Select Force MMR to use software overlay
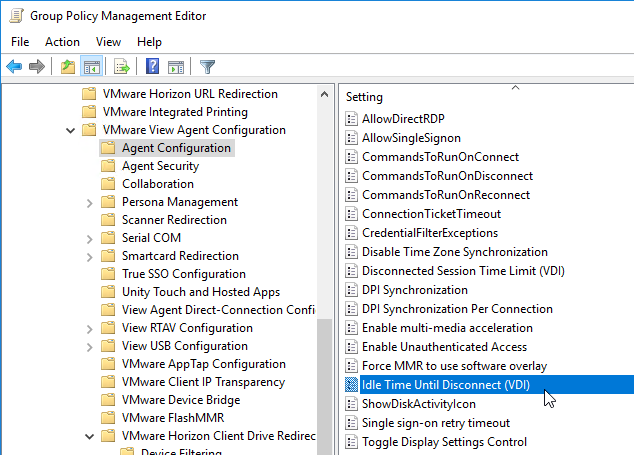 coord(454,366)
